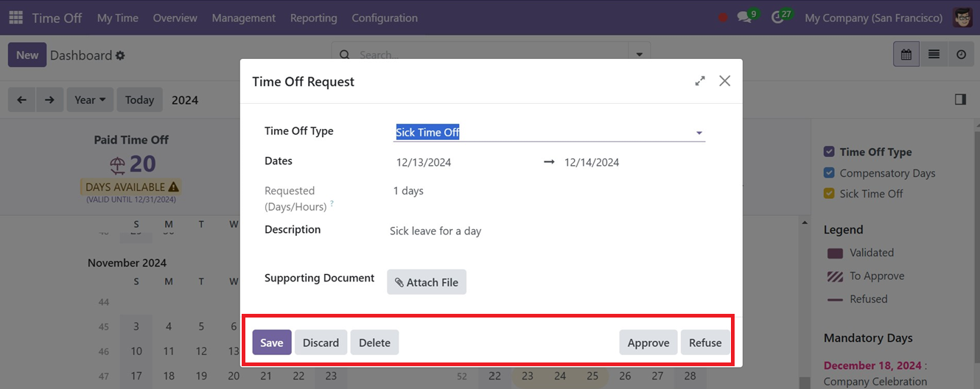This screenshot has height=389, width=980.
Task: Uncheck the Compensatory Days filter
Action: click(829, 173)
